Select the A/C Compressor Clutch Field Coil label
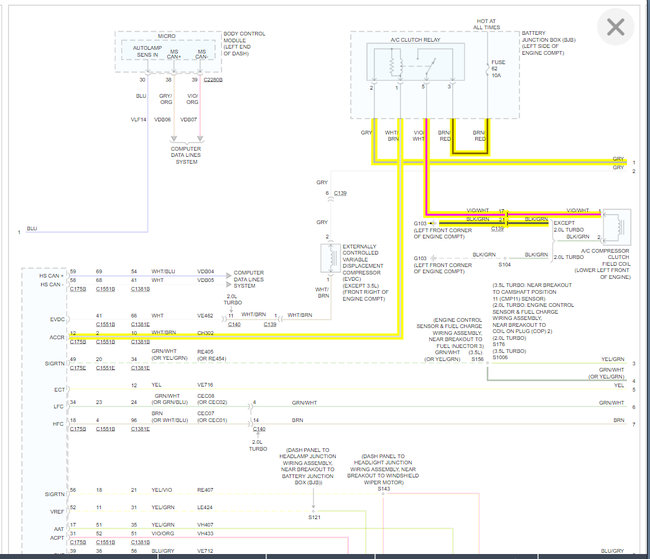 point(602,264)
